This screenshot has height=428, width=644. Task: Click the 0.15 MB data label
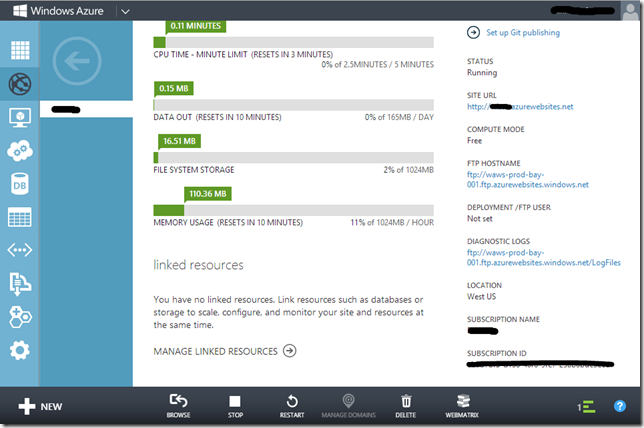[x=174, y=88]
